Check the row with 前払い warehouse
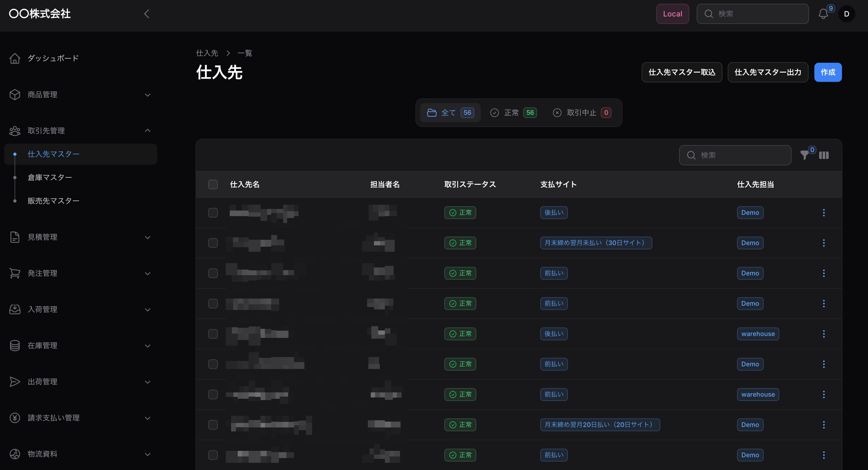868x470 pixels. (213, 394)
